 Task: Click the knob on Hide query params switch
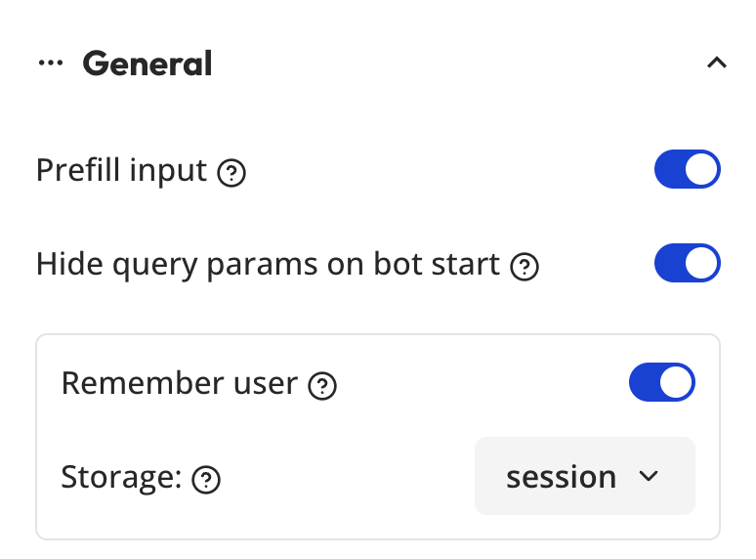[x=701, y=264]
